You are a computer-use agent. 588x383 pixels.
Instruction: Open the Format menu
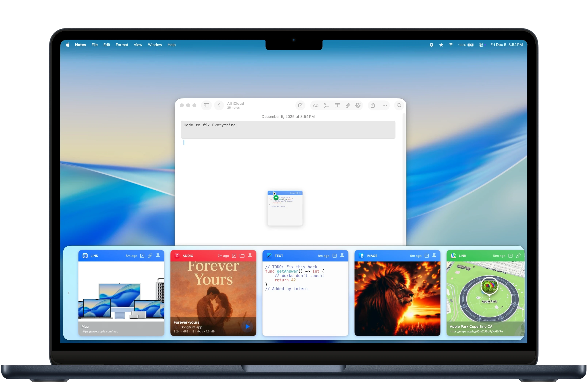pos(122,45)
